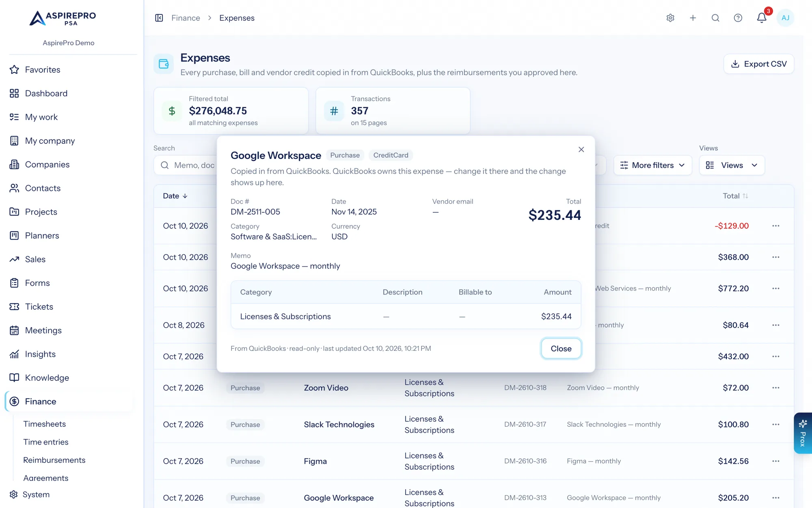Open settings gear in top bar
812x508 pixels.
[x=670, y=18]
